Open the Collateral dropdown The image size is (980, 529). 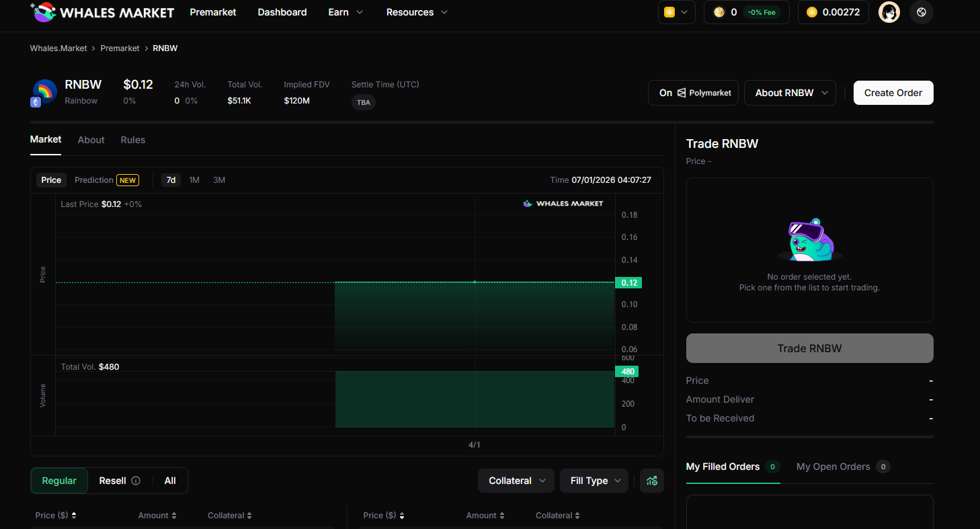(x=516, y=481)
